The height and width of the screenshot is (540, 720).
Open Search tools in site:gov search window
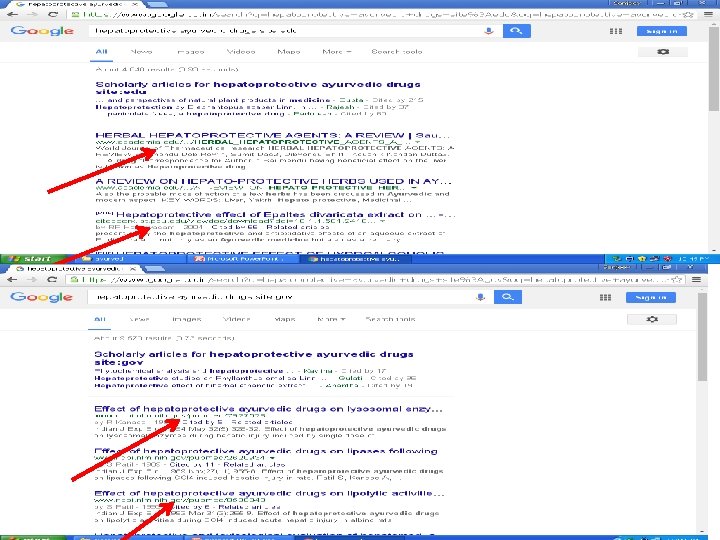[390, 319]
